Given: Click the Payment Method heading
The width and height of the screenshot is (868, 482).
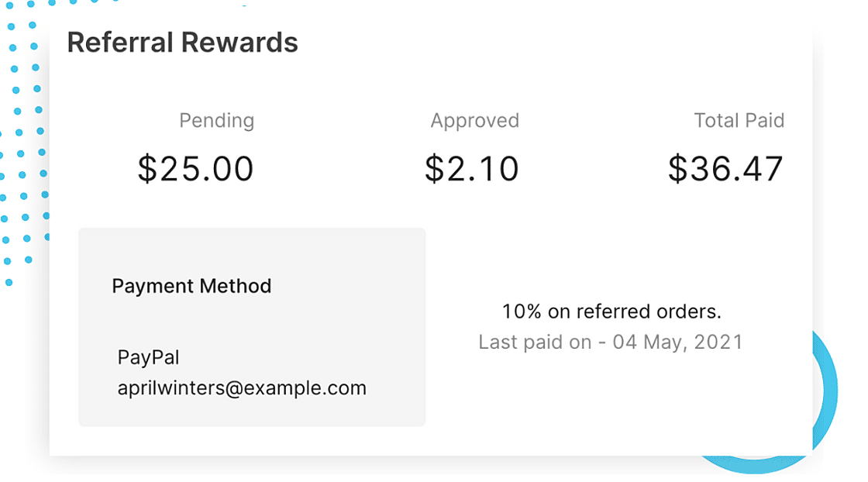Looking at the screenshot, I should point(191,286).
